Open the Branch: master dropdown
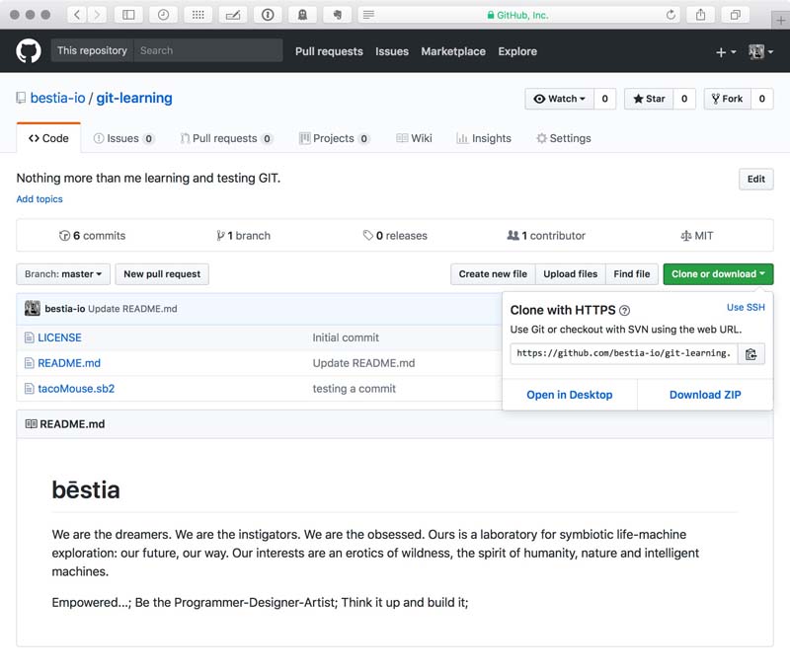The height and width of the screenshot is (672, 790). pyautogui.click(x=63, y=274)
